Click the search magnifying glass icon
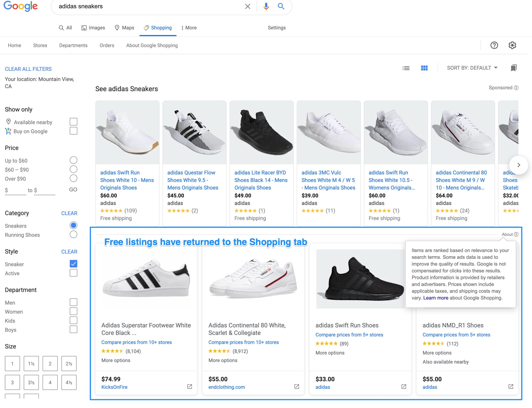This screenshot has height=408, width=532. click(x=281, y=6)
